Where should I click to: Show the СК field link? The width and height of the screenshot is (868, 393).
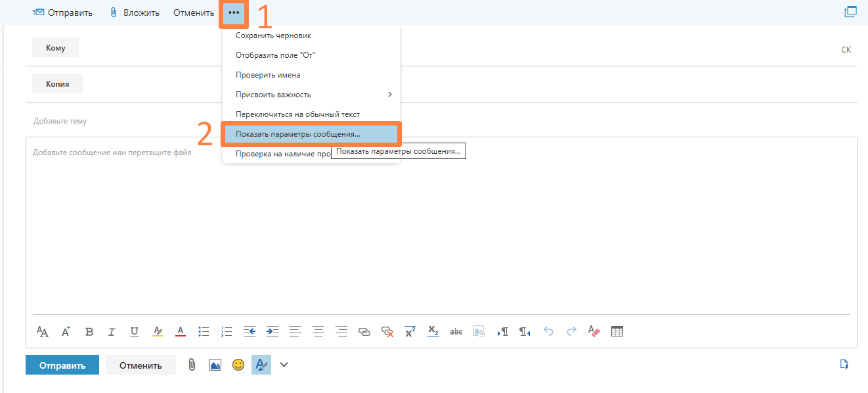point(846,49)
